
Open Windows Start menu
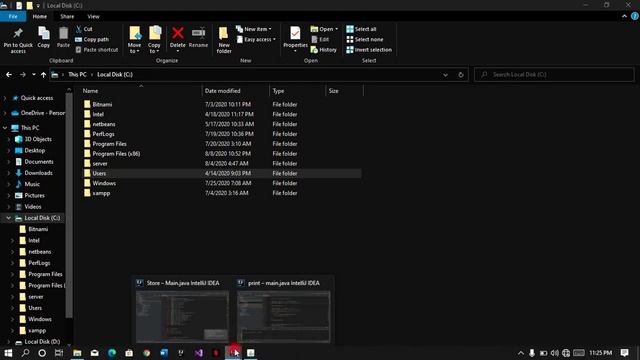coord(8,353)
